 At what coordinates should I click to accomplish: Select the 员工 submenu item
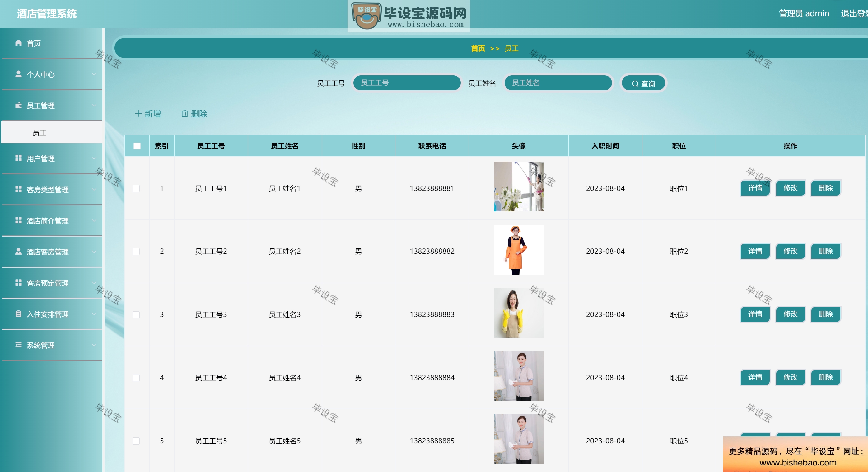(x=52, y=133)
